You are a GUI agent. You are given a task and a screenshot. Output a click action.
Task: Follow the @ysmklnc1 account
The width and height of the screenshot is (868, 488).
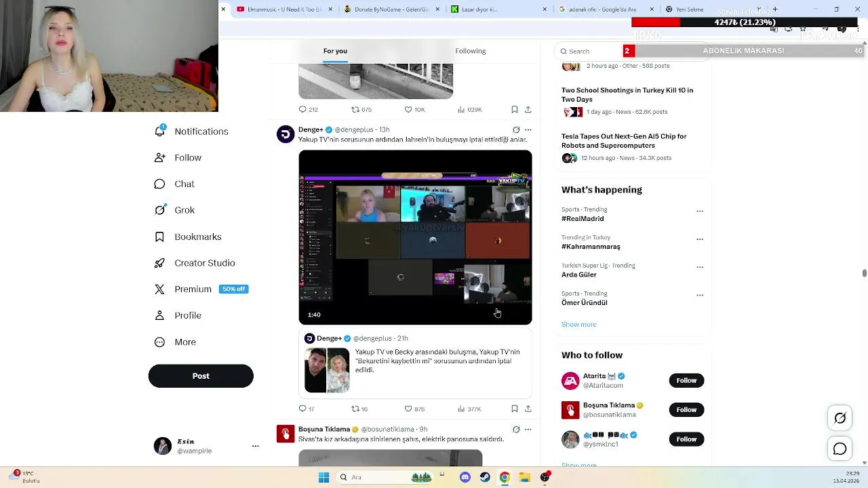click(686, 439)
